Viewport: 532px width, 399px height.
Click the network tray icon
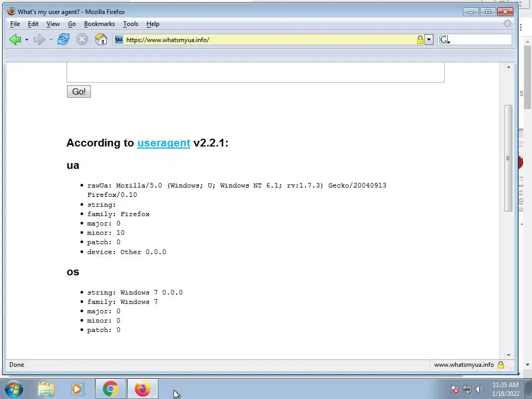click(467, 390)
